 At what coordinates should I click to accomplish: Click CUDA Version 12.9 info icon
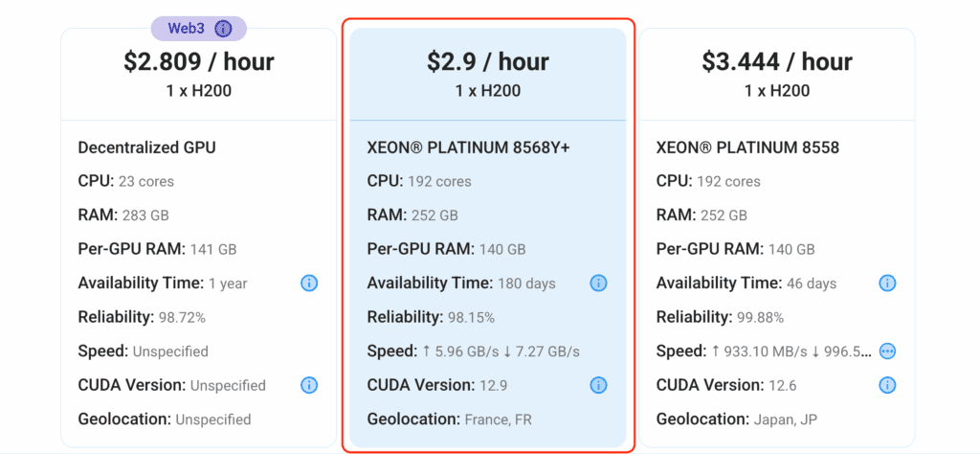click(x=598, y=385)
